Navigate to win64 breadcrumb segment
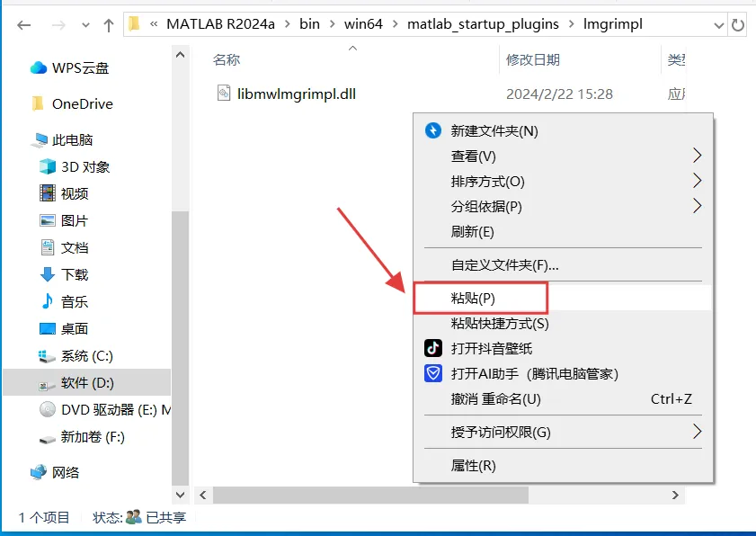Screen dimensions: 756x536 (363, 23)
